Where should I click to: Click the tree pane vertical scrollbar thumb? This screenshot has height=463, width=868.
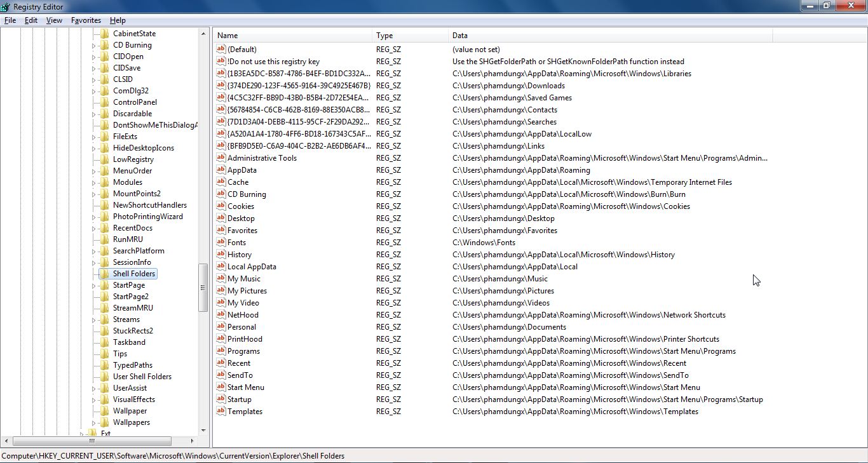pos(203,288)
